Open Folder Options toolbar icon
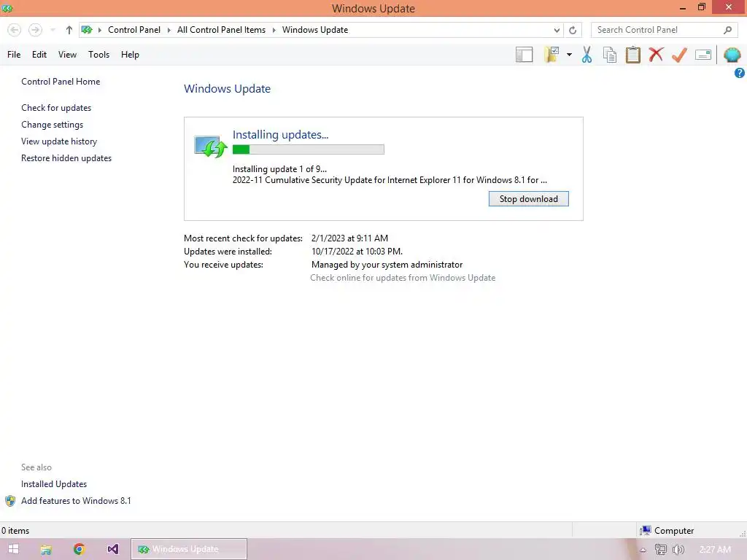The image size is (747, 560). click(x=552, y=55)
